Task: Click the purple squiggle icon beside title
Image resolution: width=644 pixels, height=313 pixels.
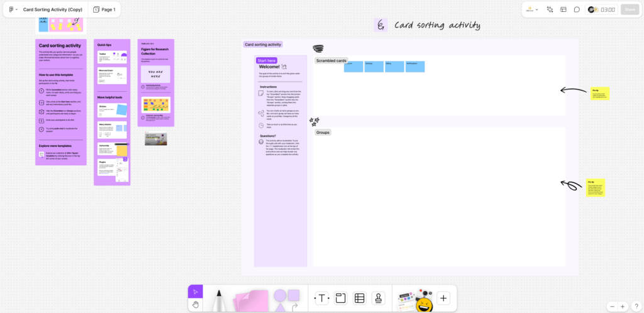Action: (380, 25)
